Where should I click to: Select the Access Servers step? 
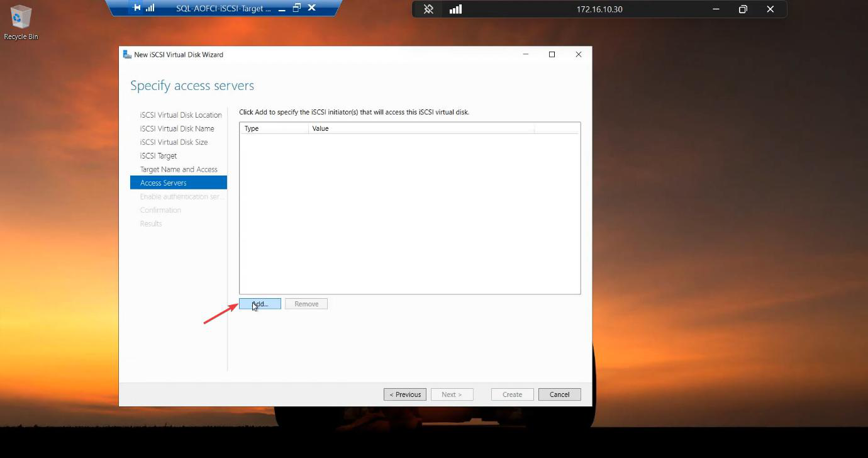point(179,183)
